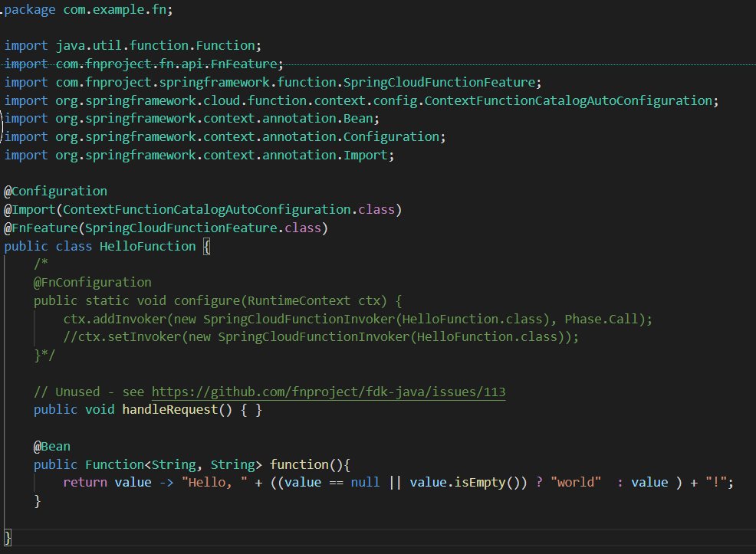Click the "world" string literal
Image resolution: width=756 pixels, height=554 pixels.
click(x=576, y=483)
